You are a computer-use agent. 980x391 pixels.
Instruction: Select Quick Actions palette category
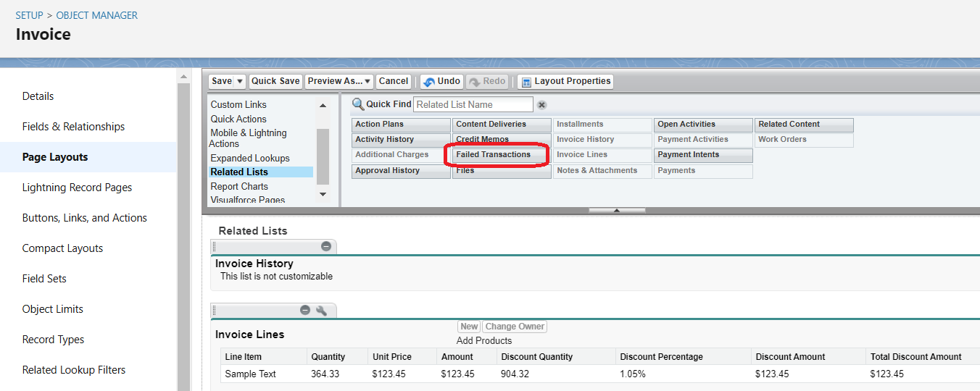coord(238,119)
